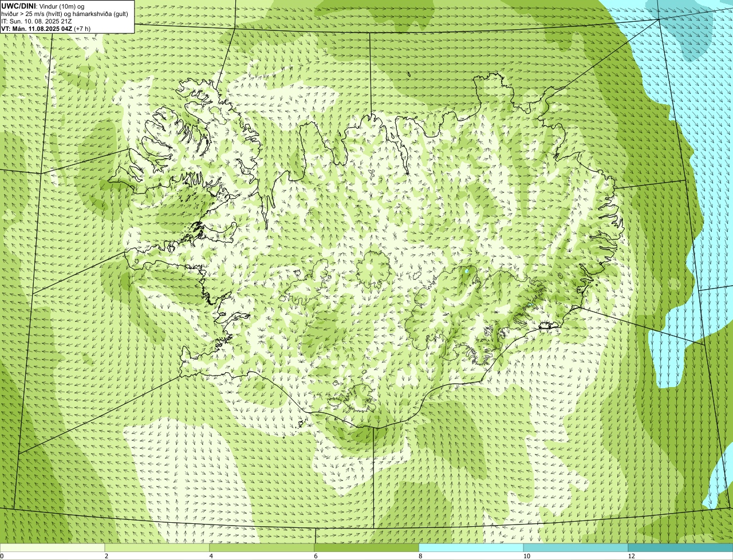733x560 pixels.
Task: Click the 'VT: Mán. 11.08.2025 04Z (+7 h)' line
Action: coord(45,28)
